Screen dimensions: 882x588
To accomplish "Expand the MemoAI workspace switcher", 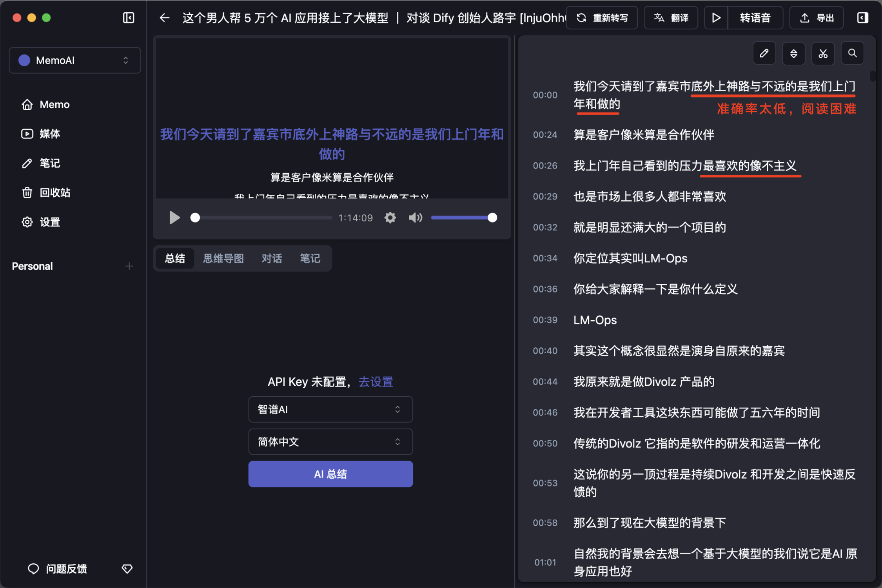I will [x=75, y=60].
